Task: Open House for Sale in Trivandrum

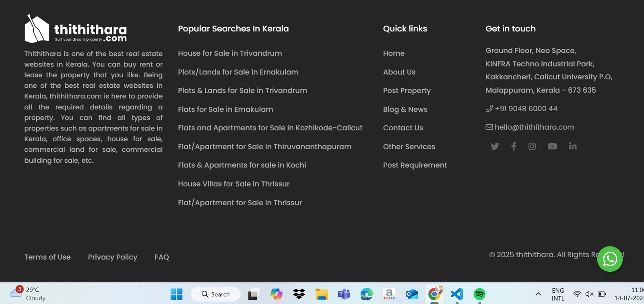Action: coord(230,53)
